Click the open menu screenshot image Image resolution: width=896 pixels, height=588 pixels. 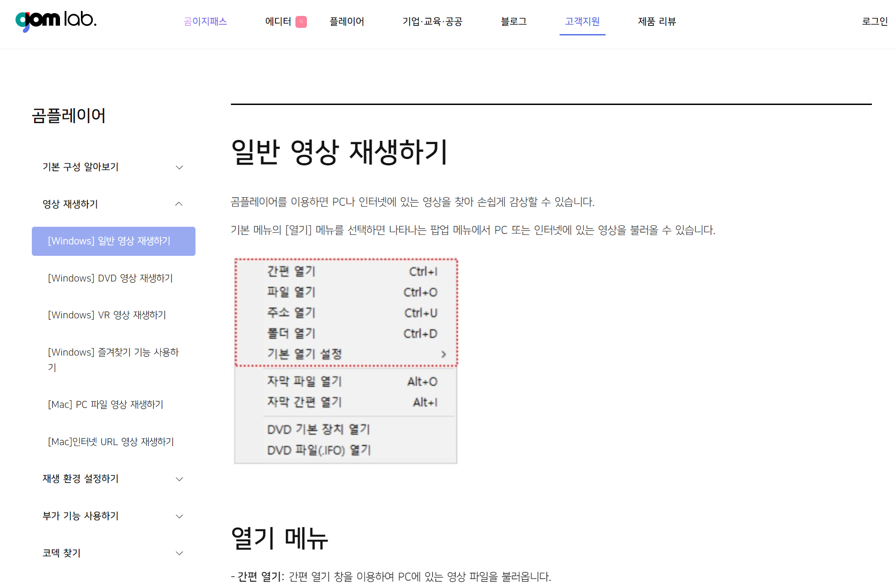click(345, 360)
